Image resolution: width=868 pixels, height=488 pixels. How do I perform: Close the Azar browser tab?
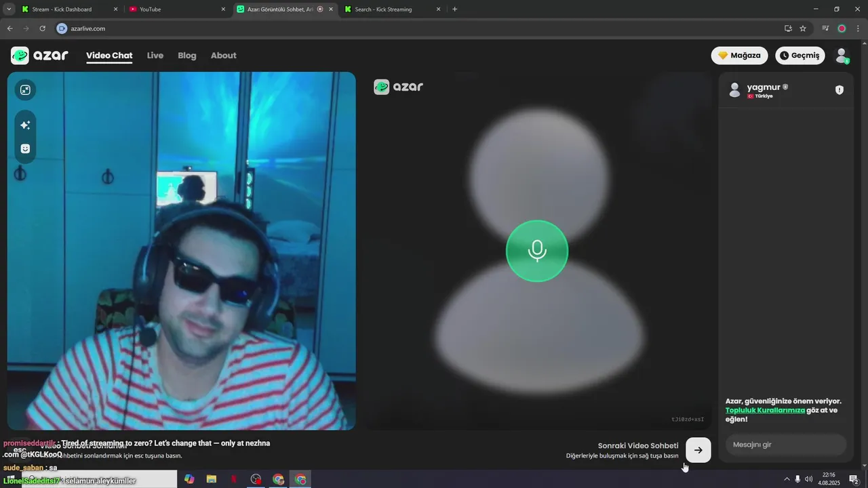pos(331,9)
